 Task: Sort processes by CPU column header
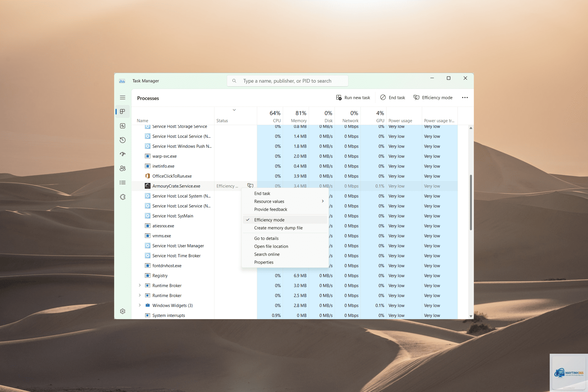tap(270, 116)
